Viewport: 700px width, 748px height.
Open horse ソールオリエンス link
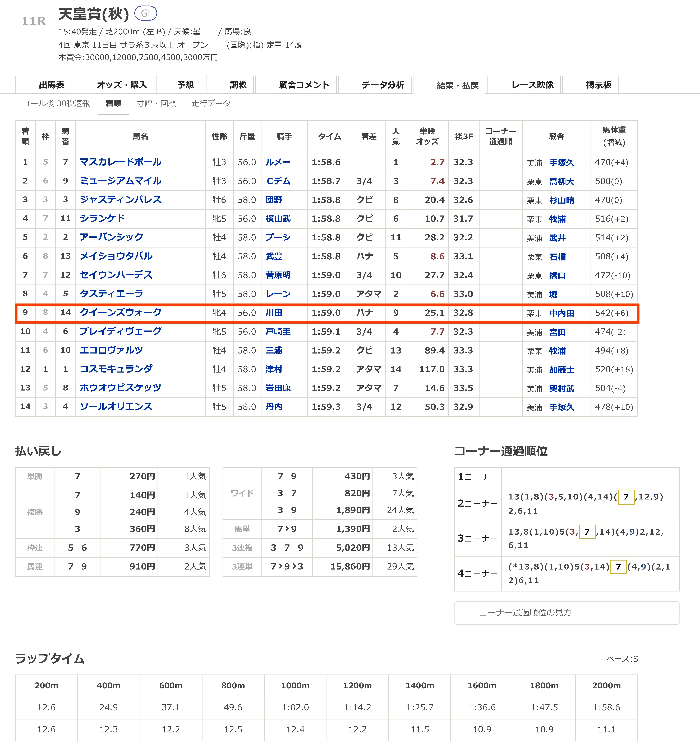[116, 407]
